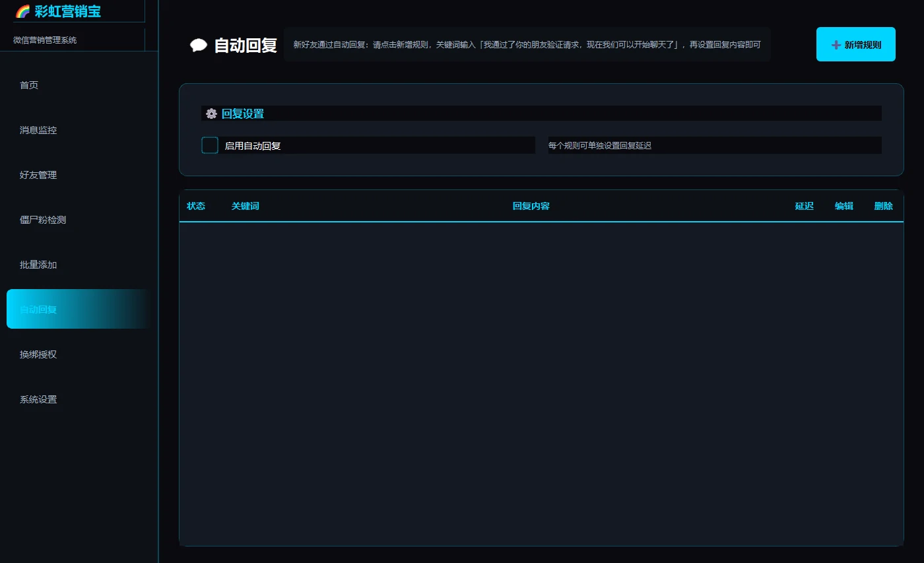Image resolution: width=924 pixels, height=563 pixels.
Task: Enable the 启用自动回复 checkbox
Action: coord(210,145)
